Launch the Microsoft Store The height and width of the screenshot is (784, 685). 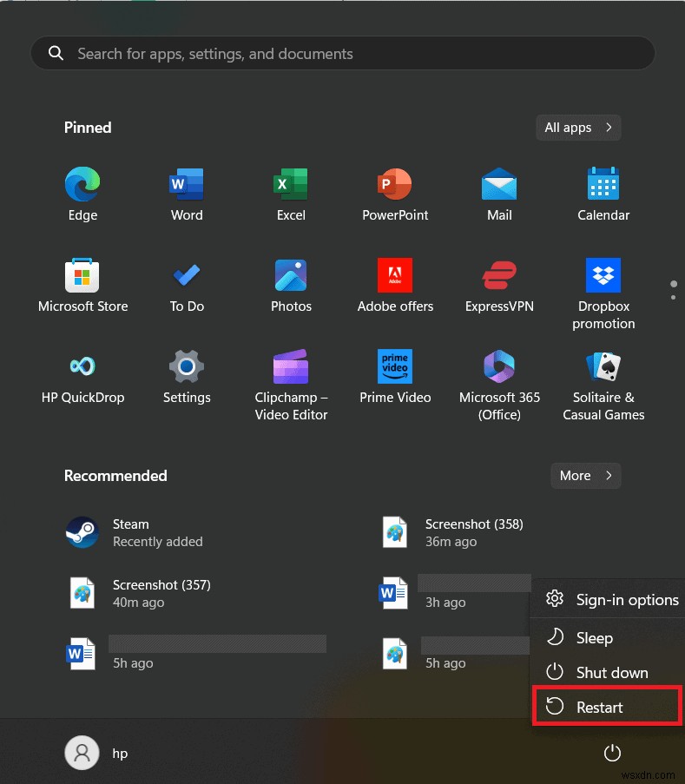point(82,285)
